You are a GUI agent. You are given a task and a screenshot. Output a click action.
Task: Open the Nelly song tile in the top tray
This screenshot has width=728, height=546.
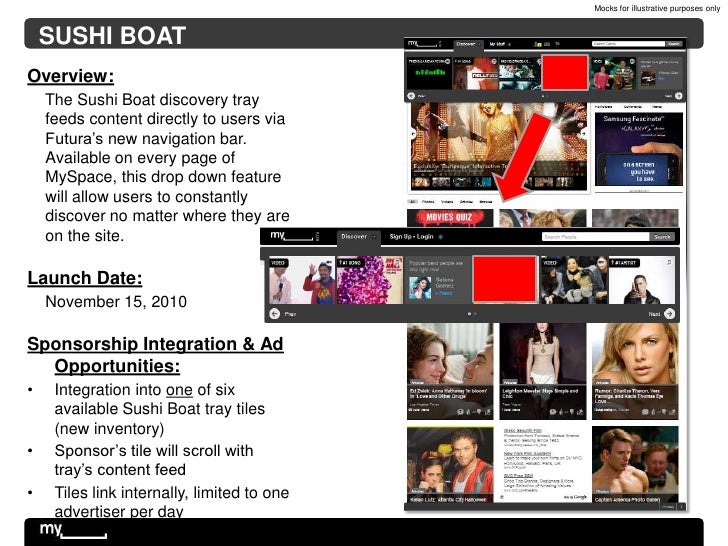click(476, 73)
